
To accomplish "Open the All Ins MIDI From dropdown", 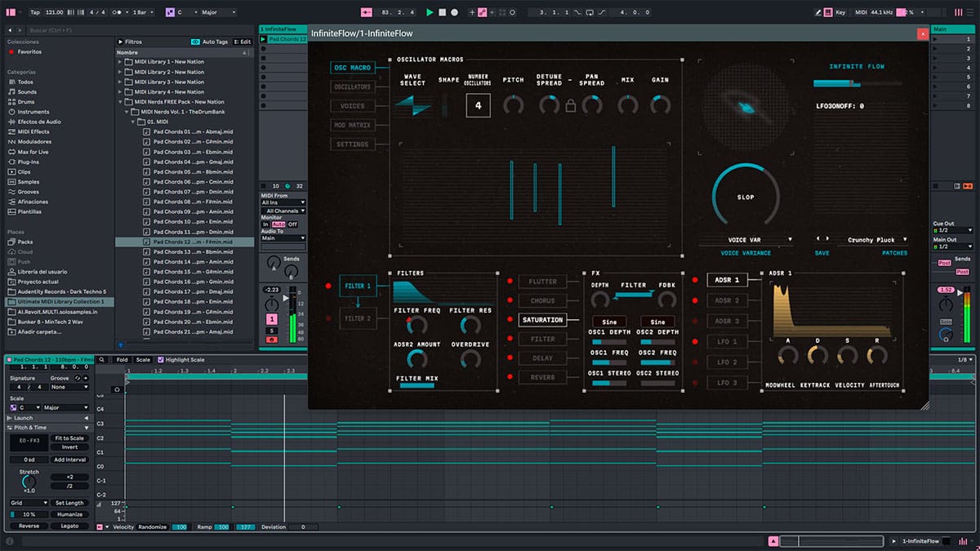I will pos(283,202).
